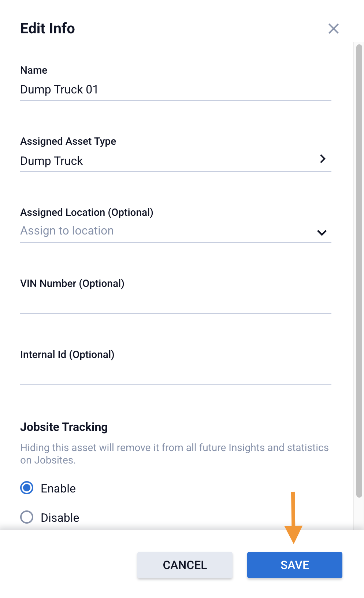Image resolution: width=364 pixels, height=598 pixels.
Task: Click the VIN Number (Optional) label
Action: [72, 284]
